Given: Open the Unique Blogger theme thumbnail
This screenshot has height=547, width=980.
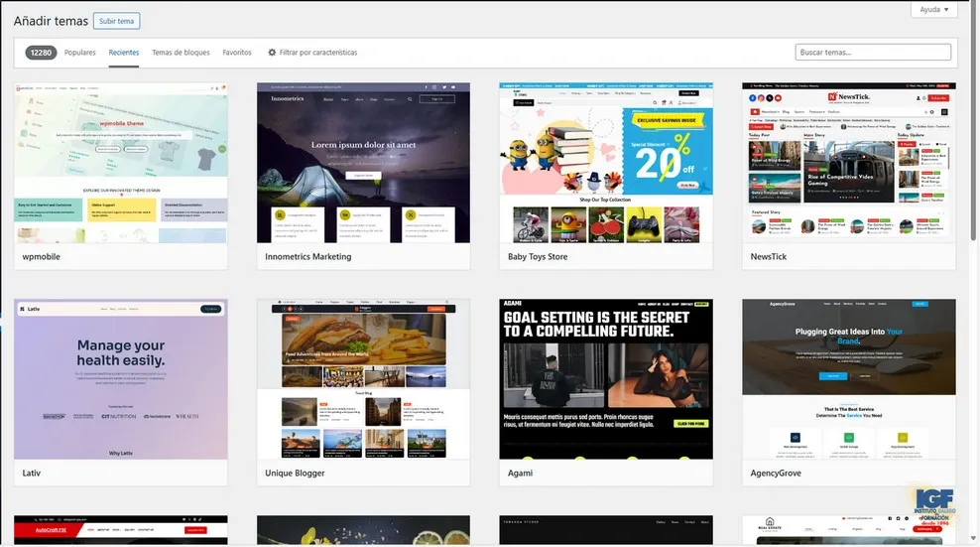Looking at the screenshot, I should (x=363, y=379).
